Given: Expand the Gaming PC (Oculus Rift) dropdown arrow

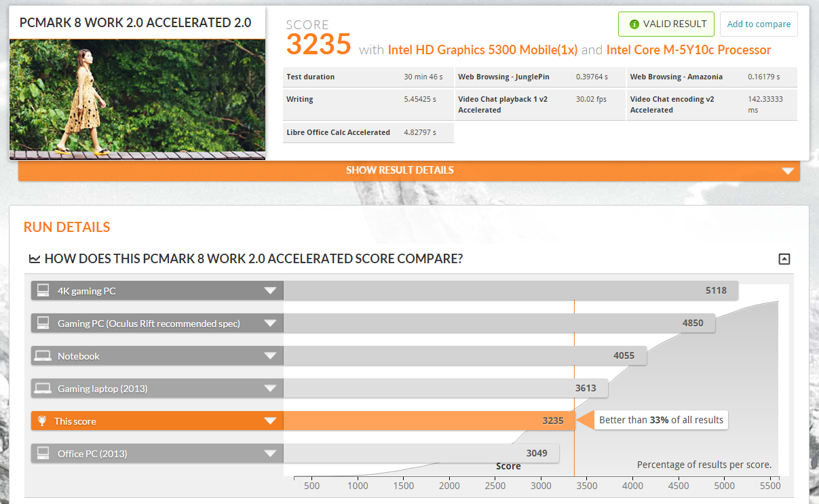Looking at the screenshot, I should click(x=271, y=324).
